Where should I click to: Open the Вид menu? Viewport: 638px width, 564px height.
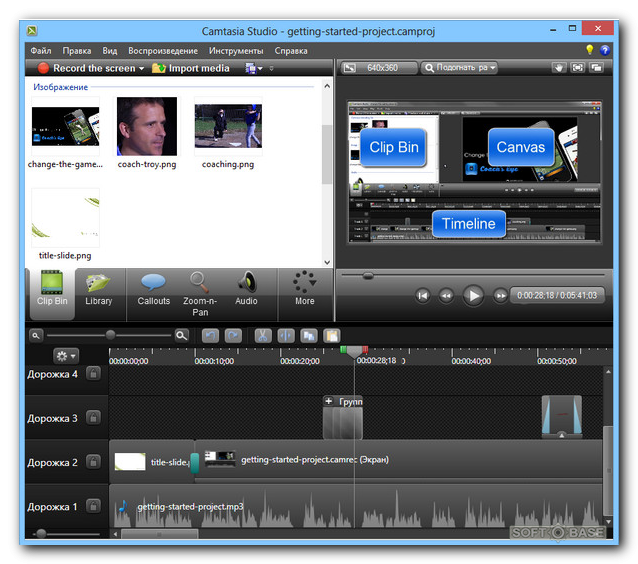point(109,51)
